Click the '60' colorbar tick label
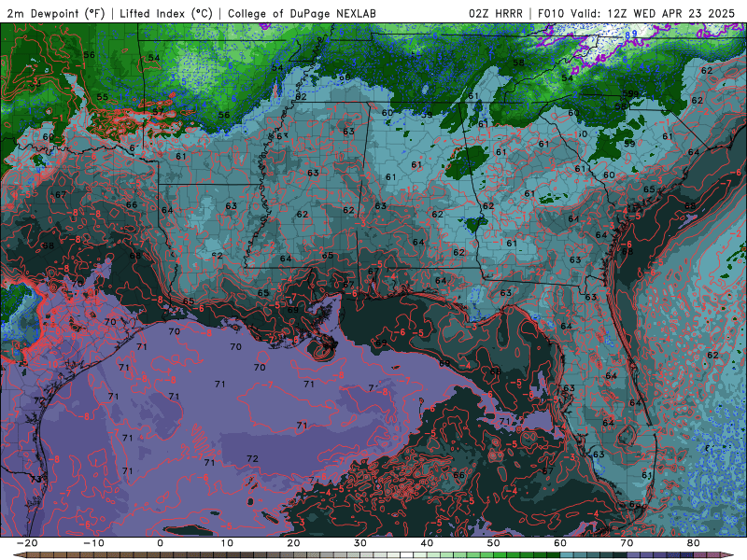This screenshot has height=560, width=747. [560, 543]
